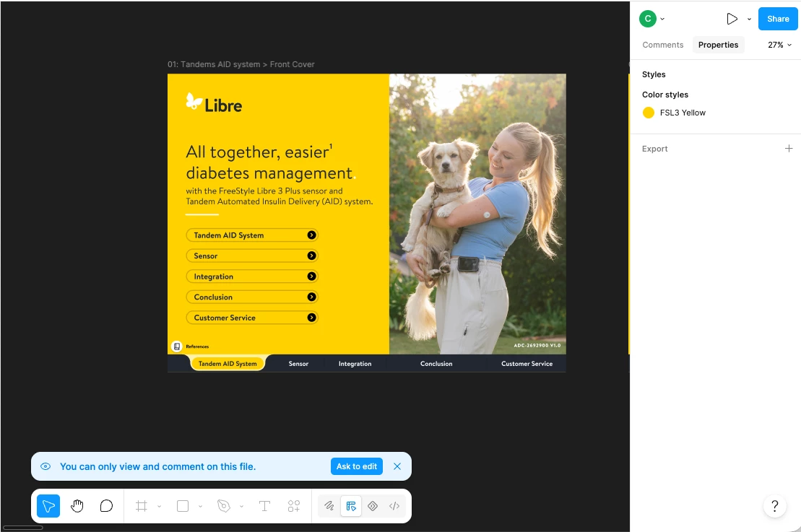
Task: Open the Help question mark button
Action: point(775,506)
